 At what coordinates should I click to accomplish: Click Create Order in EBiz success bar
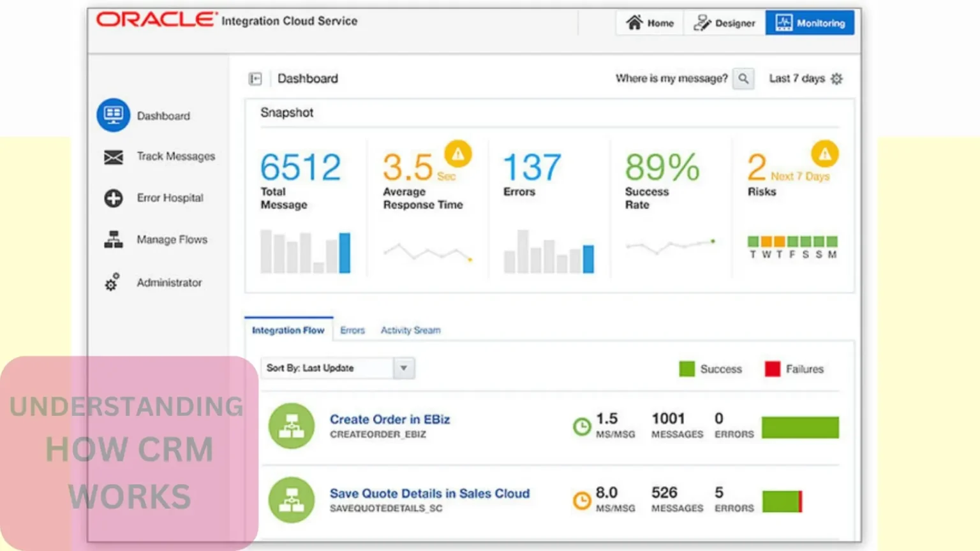pos(800,427)
